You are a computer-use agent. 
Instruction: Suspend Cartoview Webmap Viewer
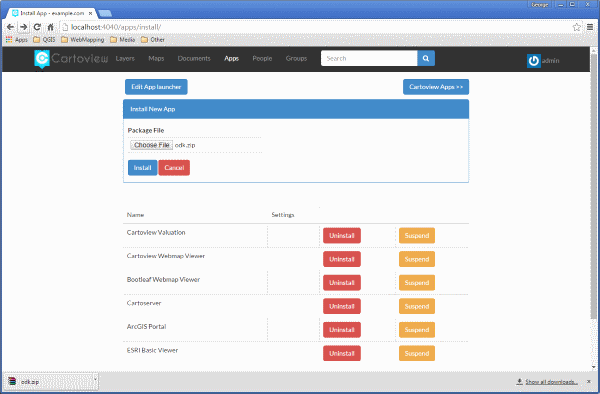pos(417,259)
